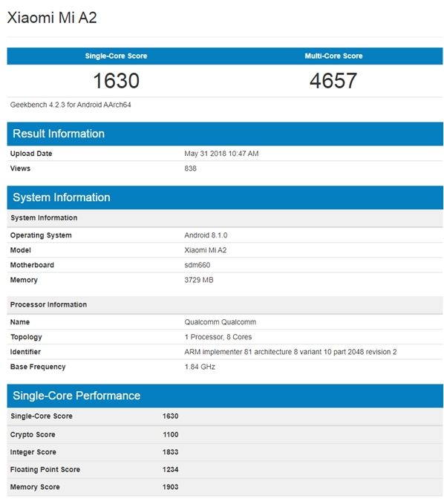Click the 1903 memory score value
Viewport: 444px width, 504px height.
coord(170,487)
